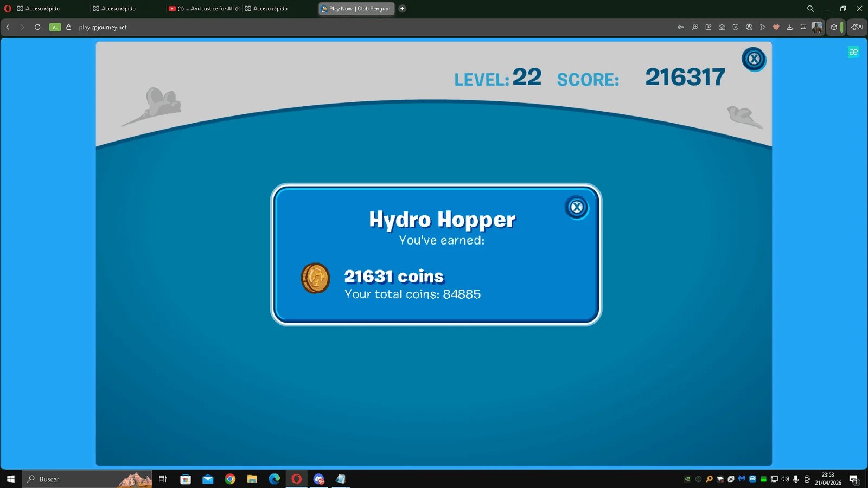Open File Explorer from taskbar
This screenshot has height=488, width=868.
point(252,479)
